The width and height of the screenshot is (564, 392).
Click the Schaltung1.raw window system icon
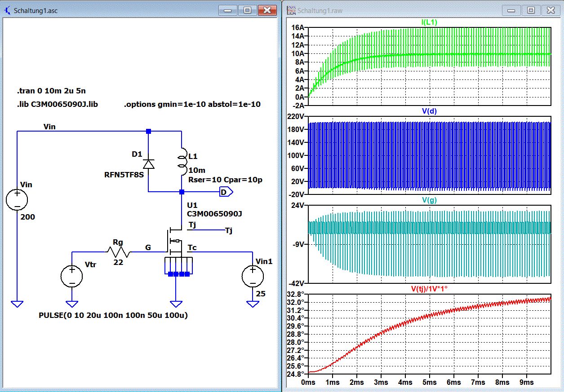[291, 10]
